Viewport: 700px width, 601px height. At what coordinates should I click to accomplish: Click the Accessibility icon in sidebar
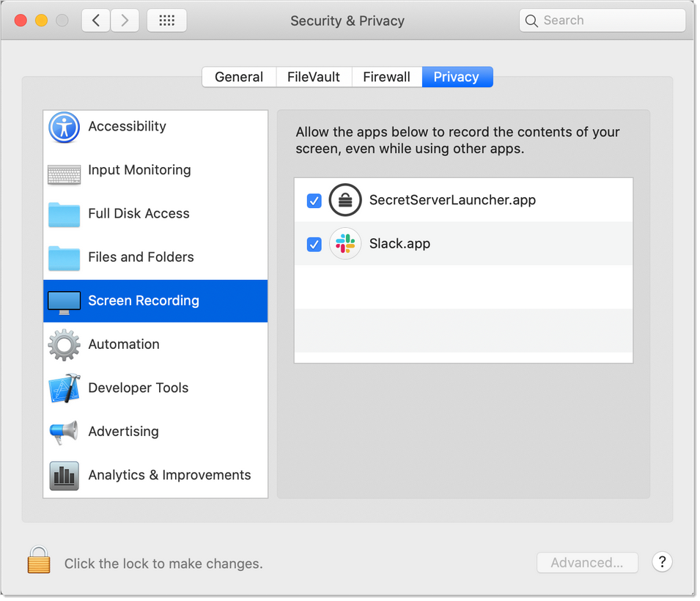[x=65, y=128]
